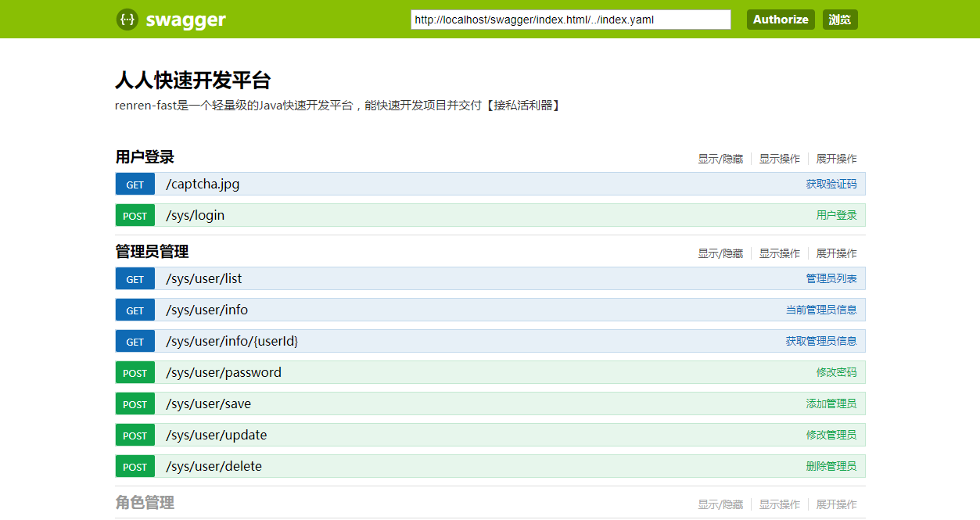Toggle 显示/隐藏 for the 角色管理 section
This screenshot has height=520, width=980.
tap(720, 504)
